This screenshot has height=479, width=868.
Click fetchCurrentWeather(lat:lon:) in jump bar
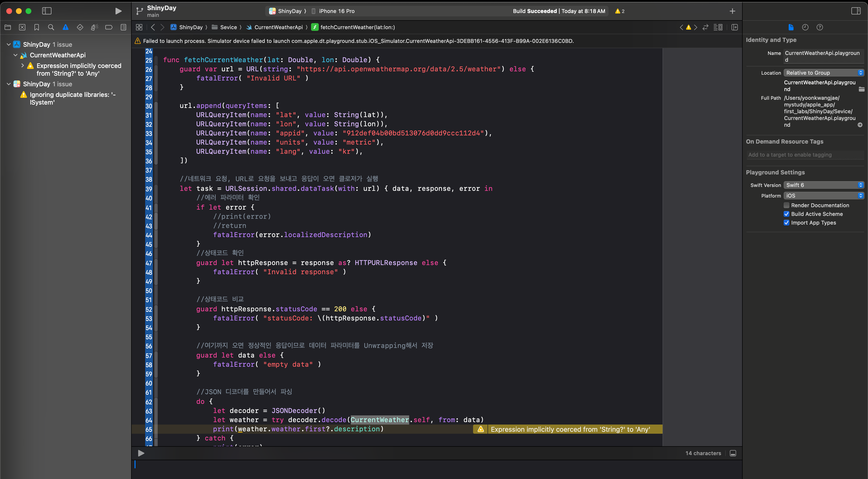coord(353,27)
